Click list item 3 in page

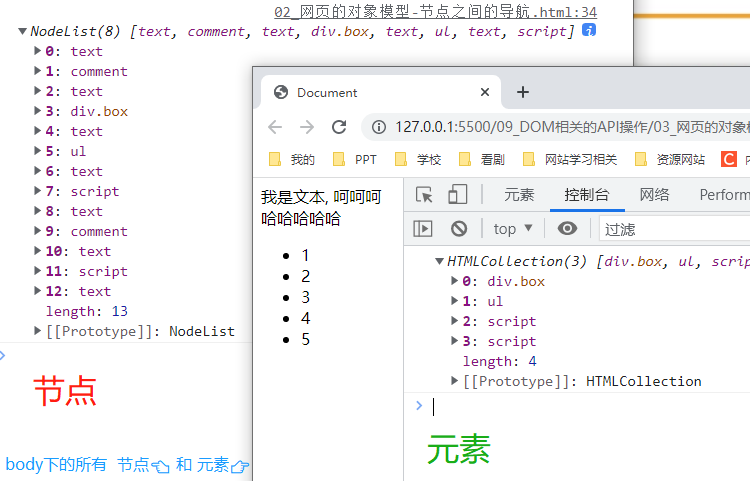click(x=305, y=297)
